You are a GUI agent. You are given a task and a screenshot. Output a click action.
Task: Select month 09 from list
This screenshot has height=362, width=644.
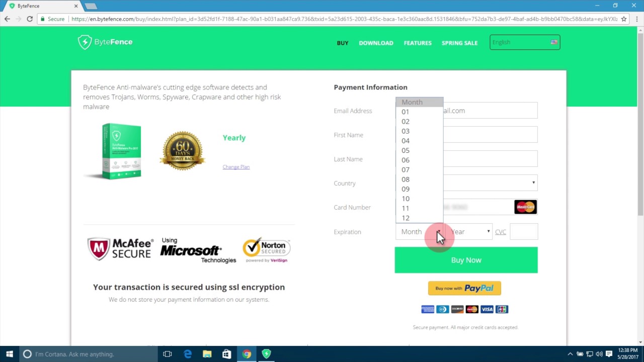coord(419,189)
